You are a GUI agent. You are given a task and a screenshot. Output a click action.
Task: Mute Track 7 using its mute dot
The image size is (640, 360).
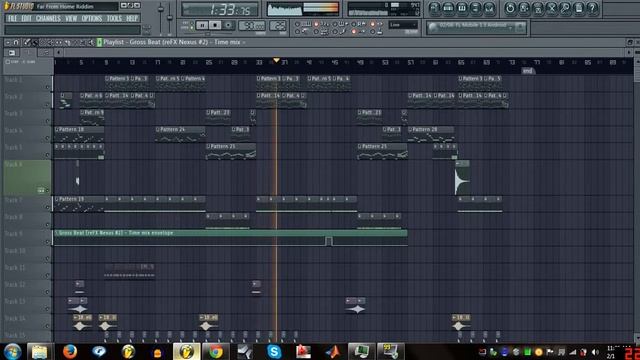point(47,208)
